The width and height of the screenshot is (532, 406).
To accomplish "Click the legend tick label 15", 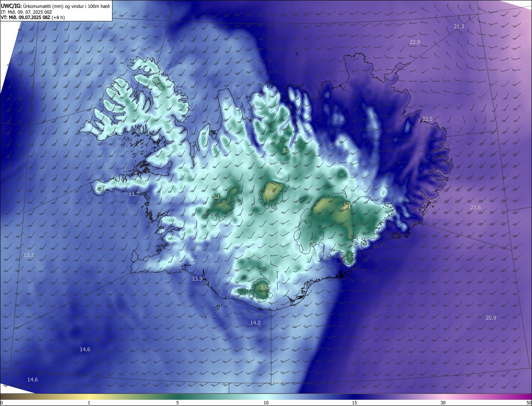I will 355,403.
